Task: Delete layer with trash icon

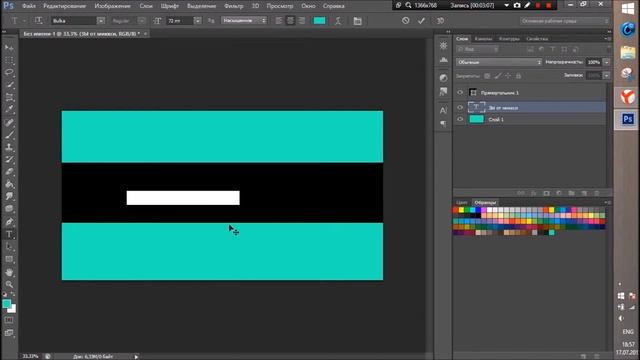Action: click(x=597, y=193)
